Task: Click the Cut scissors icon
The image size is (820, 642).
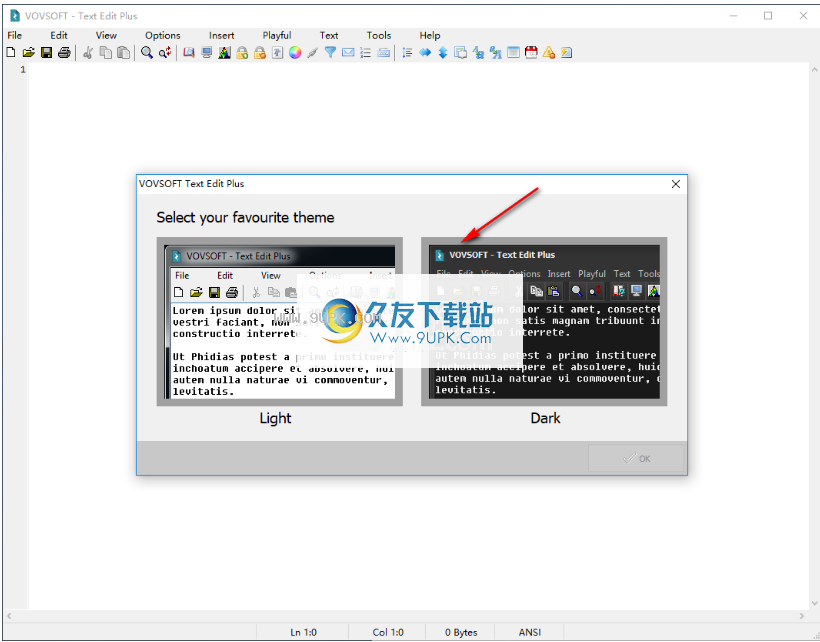Action: (88, 52)
